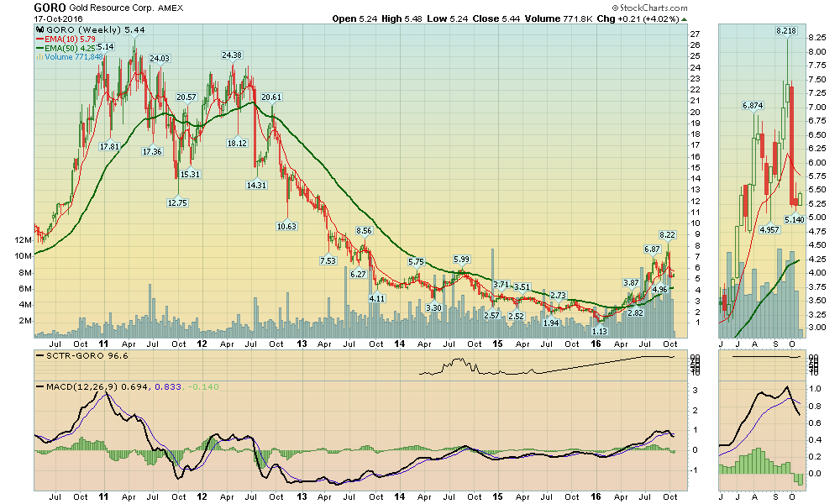The height and width of the screenshot is (504, 840).
Task: Click the High value 5.48 in header
Action: click(x=413, y=18)
